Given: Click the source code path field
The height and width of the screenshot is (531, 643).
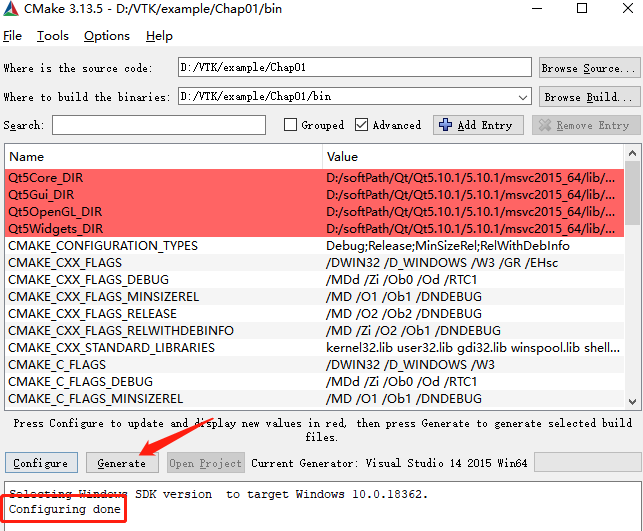Looking at the screenshot, I should point(355,67).
